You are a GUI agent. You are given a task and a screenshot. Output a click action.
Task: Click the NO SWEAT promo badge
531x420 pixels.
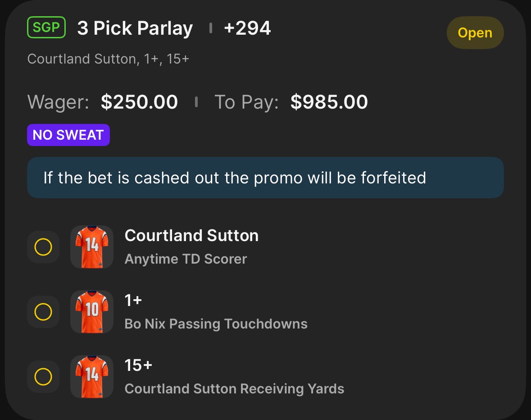(x=68, y=135)
